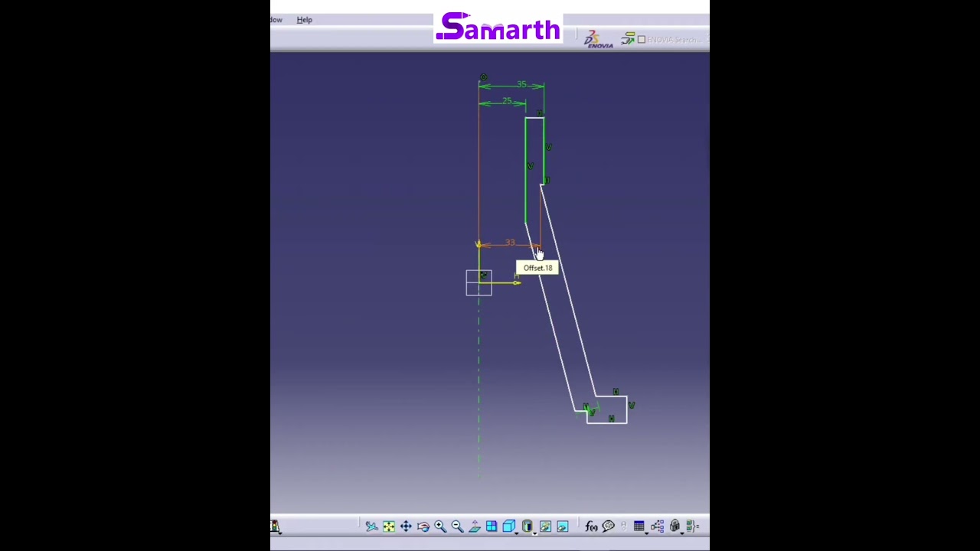Click the traffic-light icon at bottom left
The height and width of the screenshot is (551, 980).
pos(276,527)
